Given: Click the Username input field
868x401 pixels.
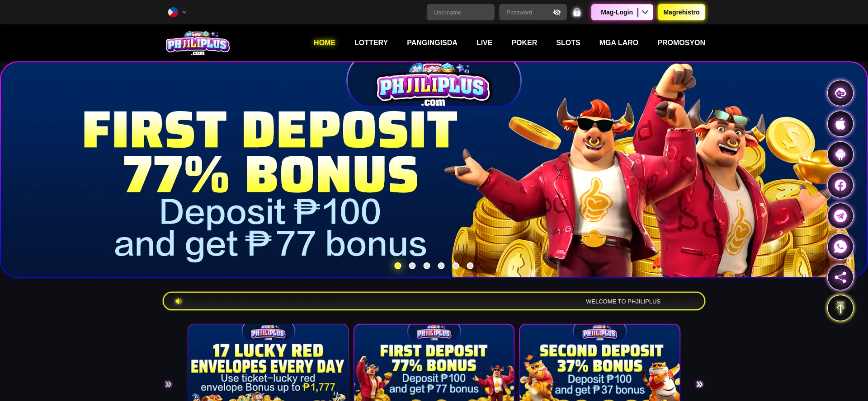Looking at the screenshot, I should point(461,12).
